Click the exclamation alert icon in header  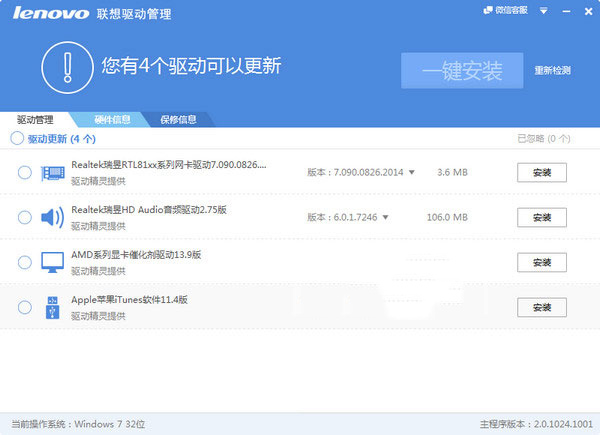point(67,67)
